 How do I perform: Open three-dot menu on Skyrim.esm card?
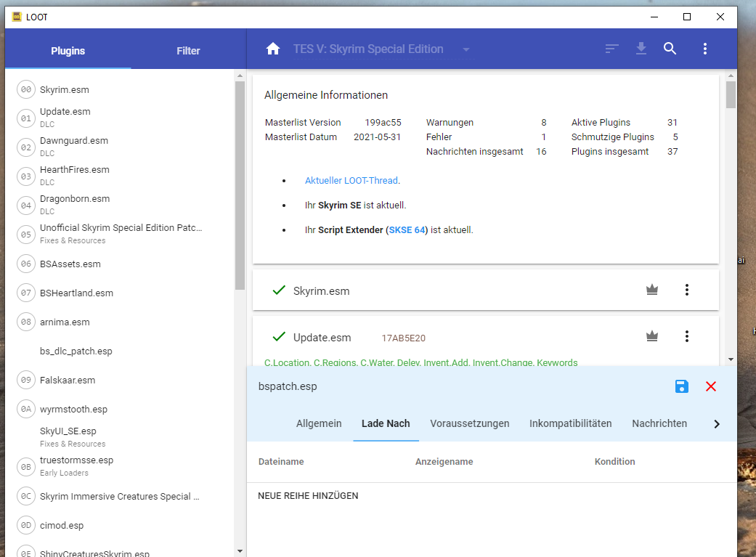pos(686,290)
